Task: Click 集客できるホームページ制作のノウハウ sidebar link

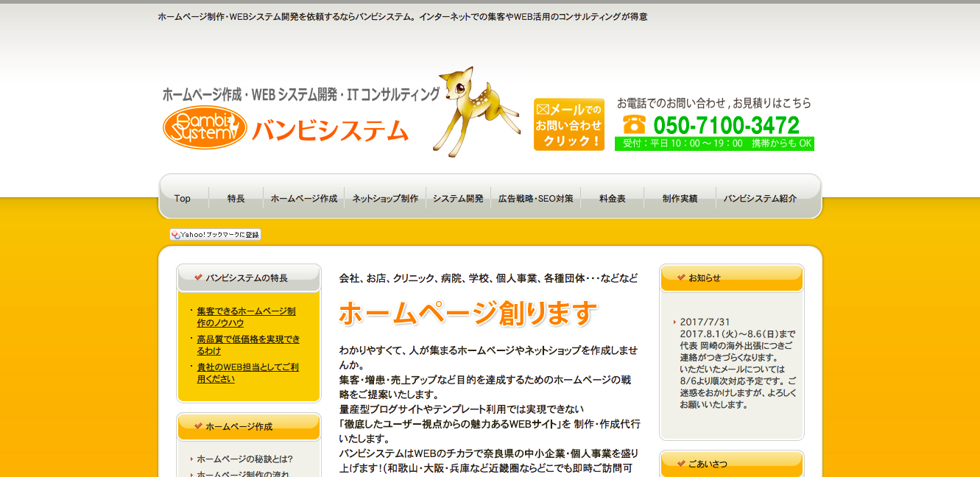Action: point(246,317)
